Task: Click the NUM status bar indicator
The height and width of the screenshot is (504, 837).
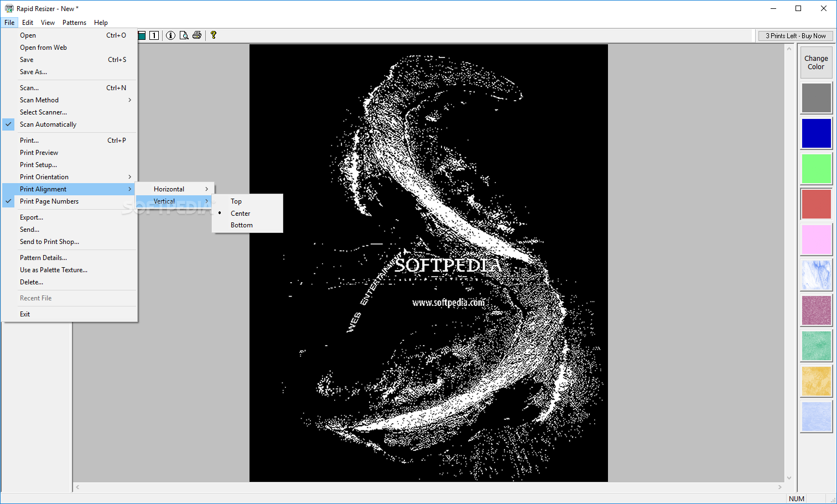Action: [797, 498]
